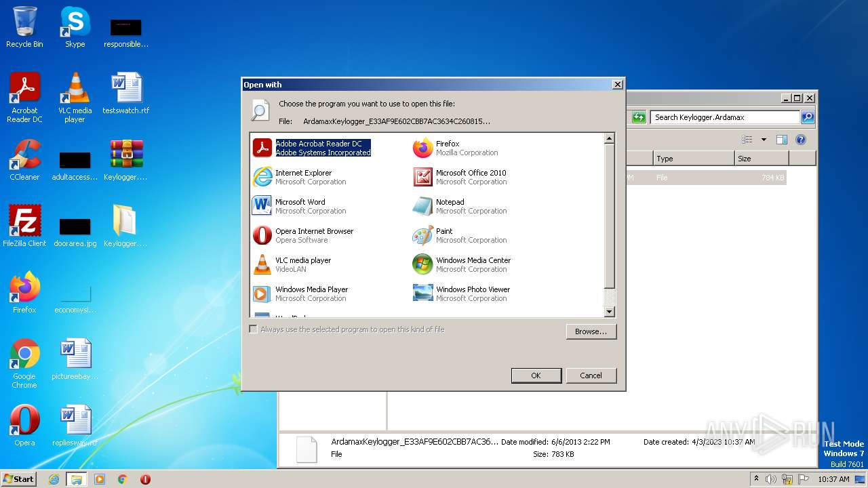
Task: Click the program list scrollbar thumb
Action: (x=609, y=216)
